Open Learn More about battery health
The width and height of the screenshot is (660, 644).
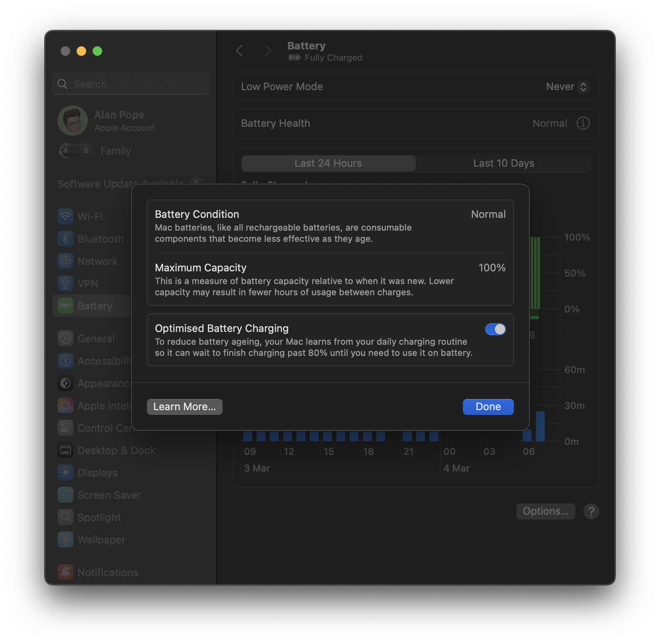pos(184,407)
